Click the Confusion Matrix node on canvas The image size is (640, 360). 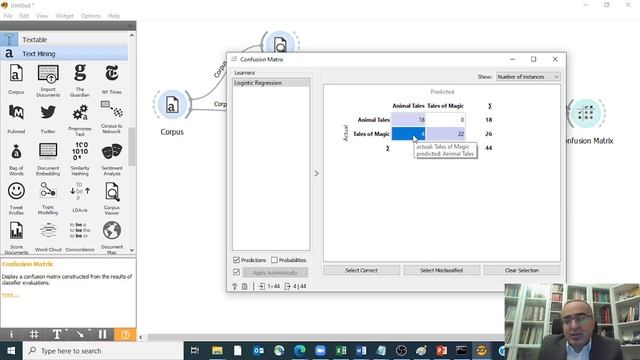(586, 113)
